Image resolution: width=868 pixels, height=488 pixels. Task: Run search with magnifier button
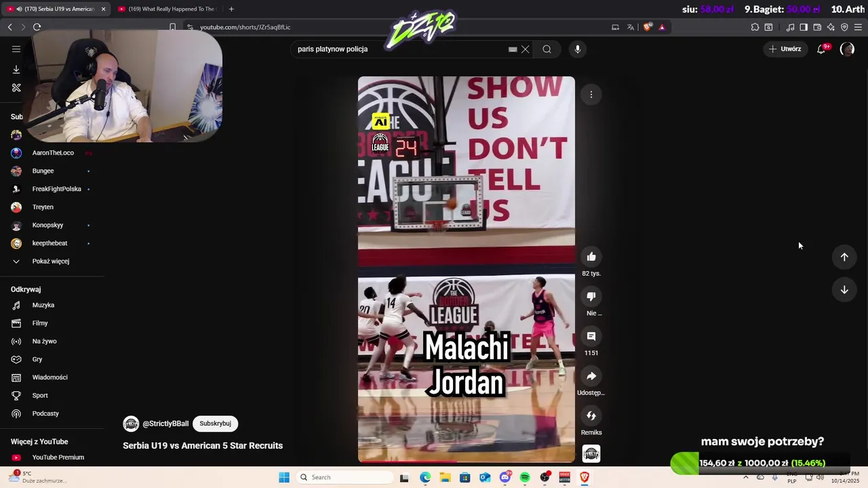click(x=547, y=49)
